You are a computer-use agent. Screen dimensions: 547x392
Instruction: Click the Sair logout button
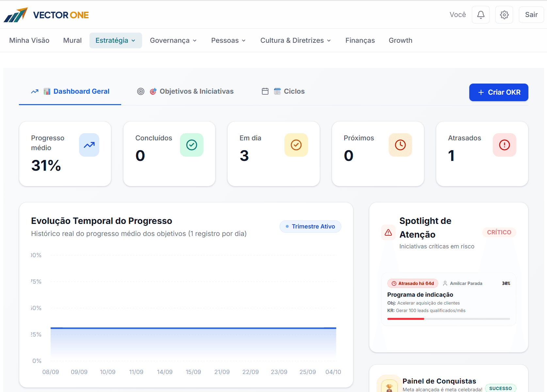pos(531,15)
